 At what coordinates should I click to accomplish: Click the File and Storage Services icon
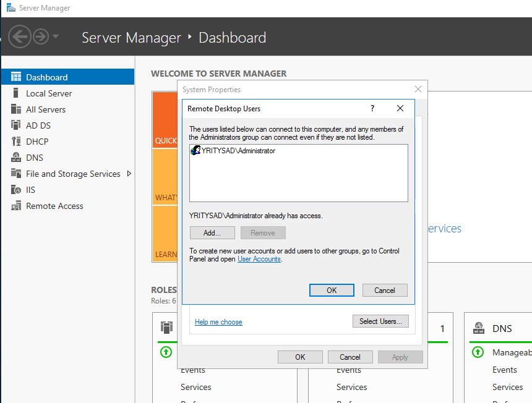point(16,173)
